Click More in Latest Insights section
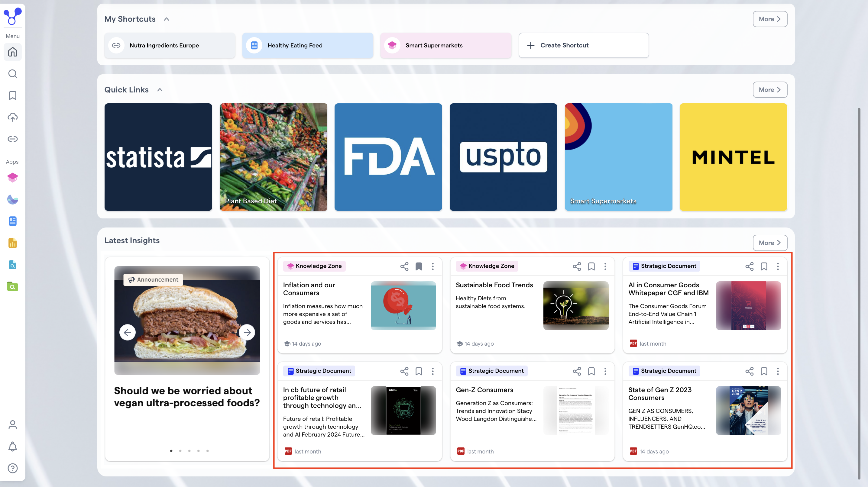The image size is (868, 487). point(769,243)
